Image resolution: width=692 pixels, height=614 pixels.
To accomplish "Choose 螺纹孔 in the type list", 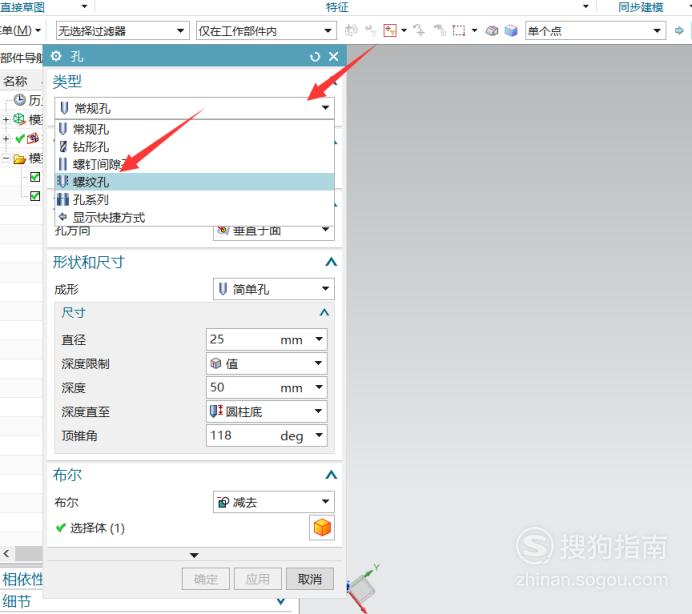I will pos(194,181).
